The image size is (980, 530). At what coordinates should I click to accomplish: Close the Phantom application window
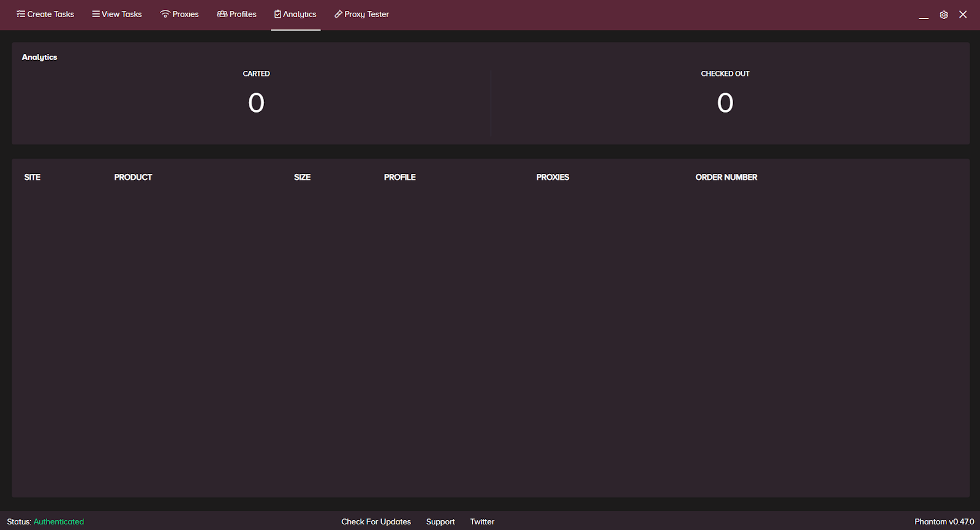(963, 15)
